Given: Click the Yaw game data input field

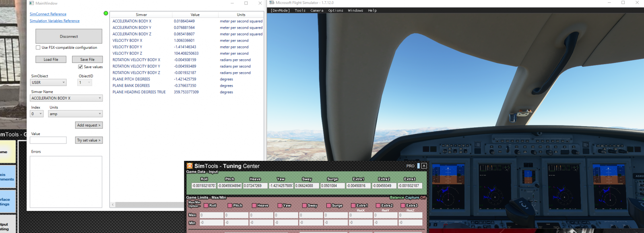Looking at the screenshot, I should point(281,186).
